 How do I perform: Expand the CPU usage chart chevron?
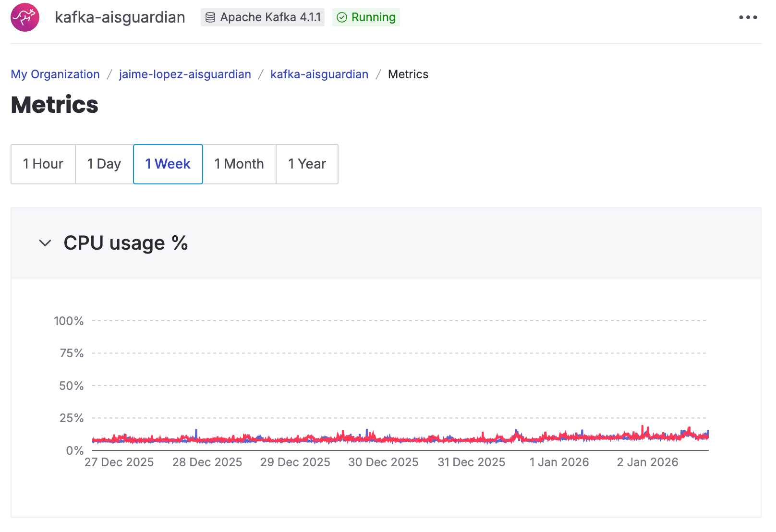(x=45, y=243)
